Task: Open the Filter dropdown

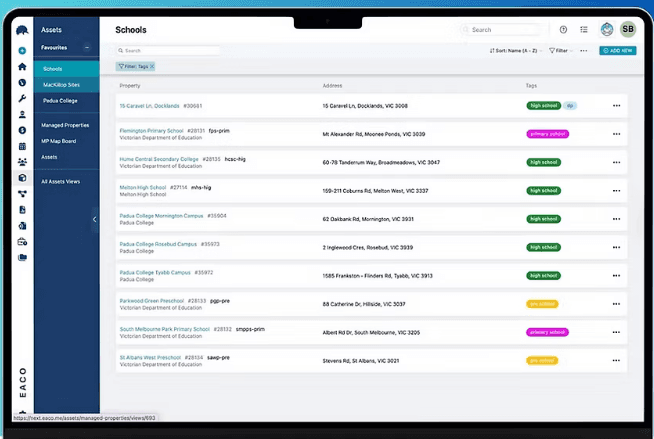Action: (561, 50)
